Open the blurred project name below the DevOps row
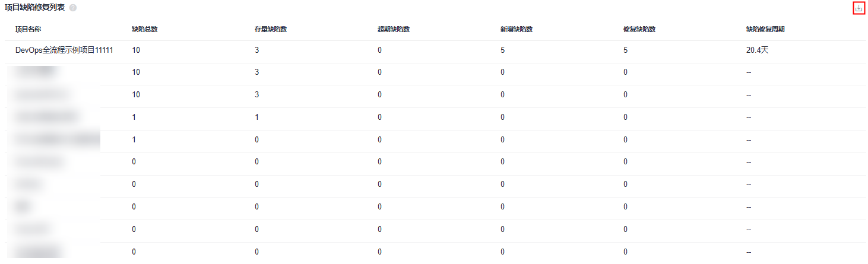Viewport: 868px width, 264px height. pos(36,72)
